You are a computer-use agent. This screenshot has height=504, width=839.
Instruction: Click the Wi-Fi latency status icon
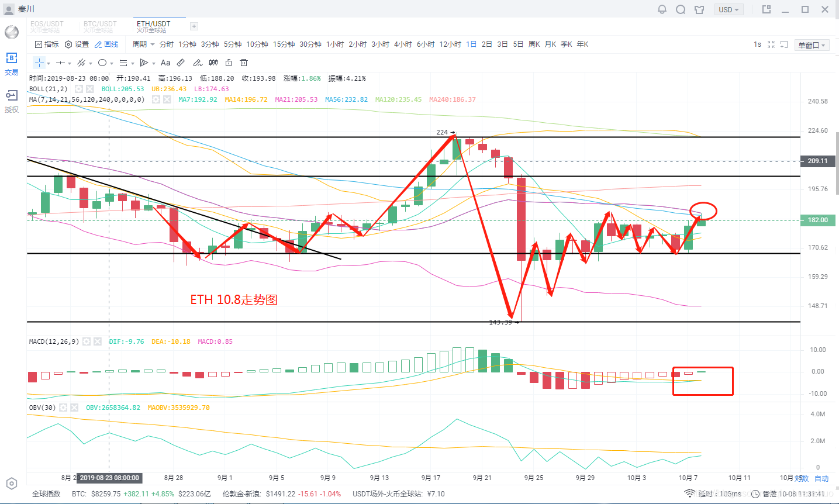690,494
